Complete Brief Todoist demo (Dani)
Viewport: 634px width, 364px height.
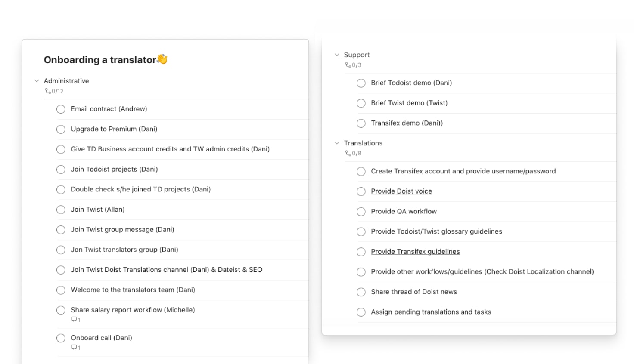[361, 83]
